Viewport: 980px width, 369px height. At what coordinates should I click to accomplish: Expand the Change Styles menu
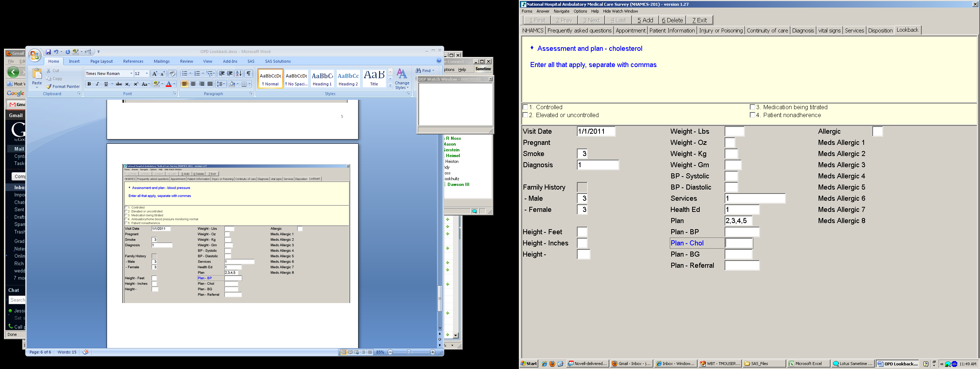click(x=402, y=79)
